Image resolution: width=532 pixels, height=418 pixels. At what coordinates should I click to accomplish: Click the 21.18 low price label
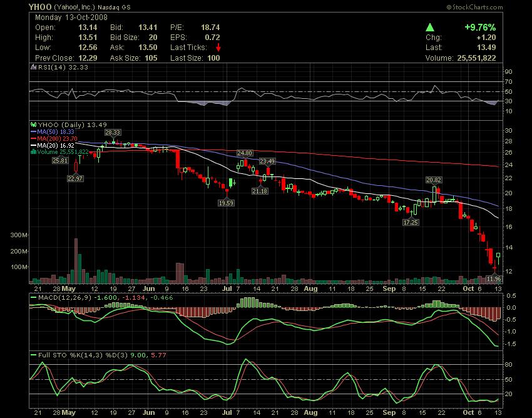click(260, 191)
